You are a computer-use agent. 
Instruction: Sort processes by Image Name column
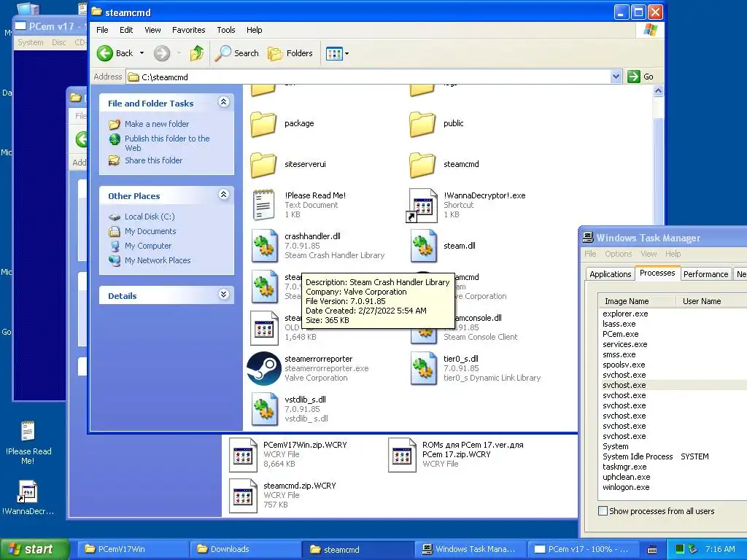[638, 301]
